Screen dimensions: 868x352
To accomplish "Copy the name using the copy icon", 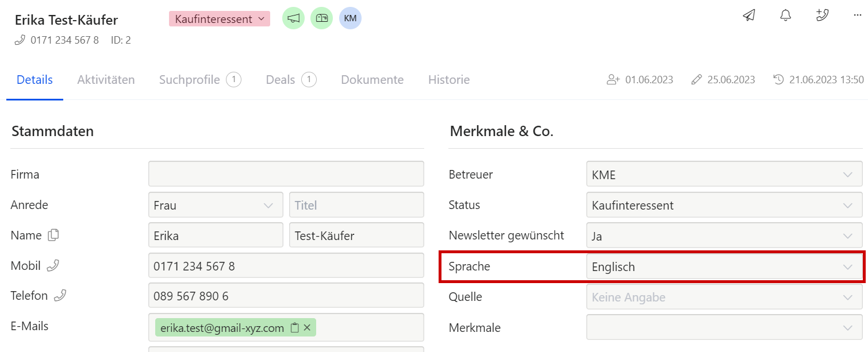I will (53, 235).
